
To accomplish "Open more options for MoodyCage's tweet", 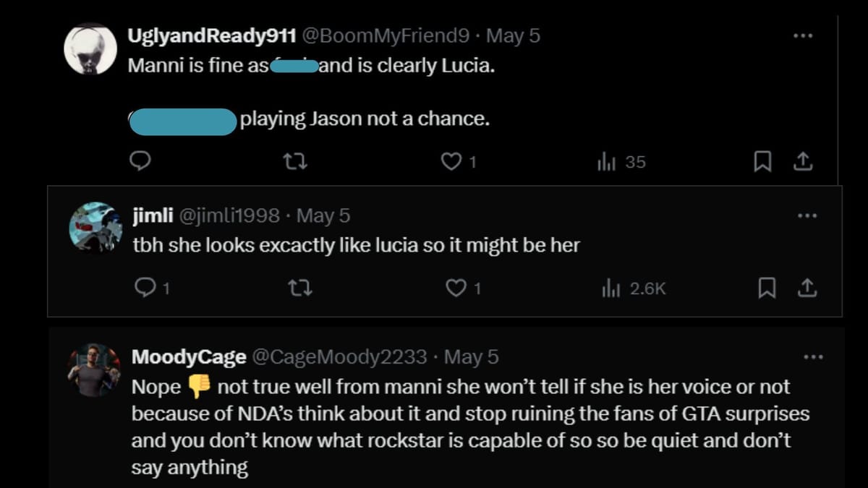I will 813,356.
